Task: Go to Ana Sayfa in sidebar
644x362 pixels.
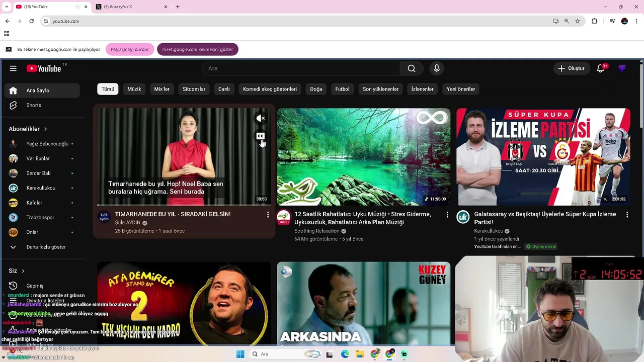Action: coord(42,90)
